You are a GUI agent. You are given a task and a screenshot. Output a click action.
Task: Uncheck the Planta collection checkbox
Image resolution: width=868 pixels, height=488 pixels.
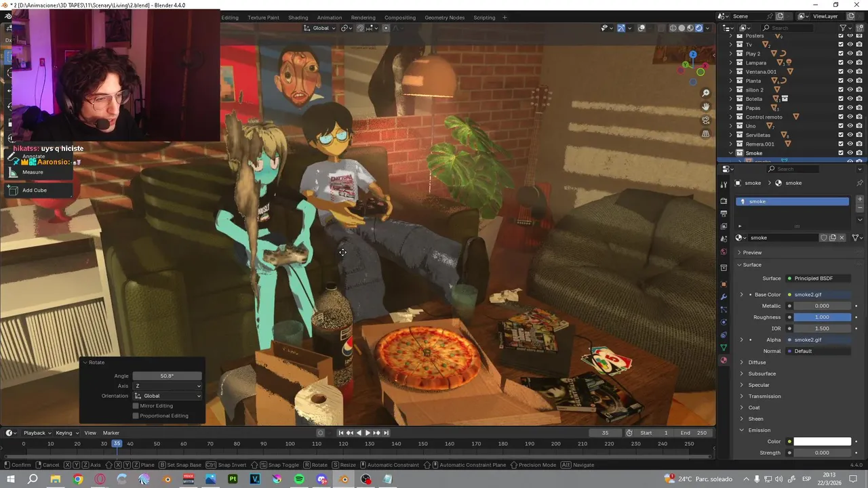841,81
